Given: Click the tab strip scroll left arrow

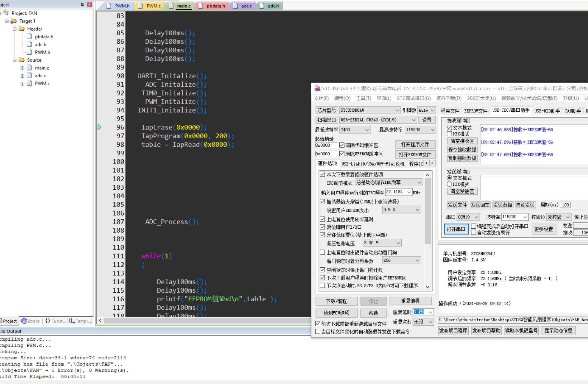Looking at the screenshot, I should 426,163.
